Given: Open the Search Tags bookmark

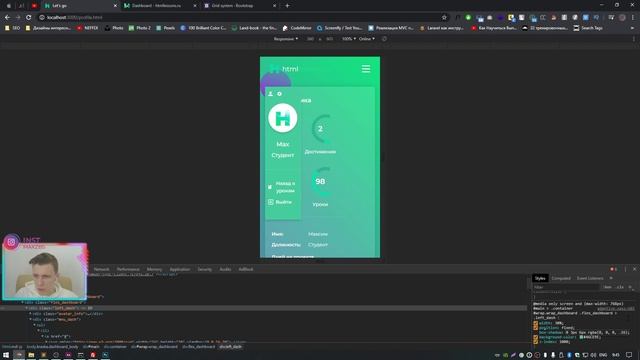Looking at the screenshot, I should click(588, 28).
